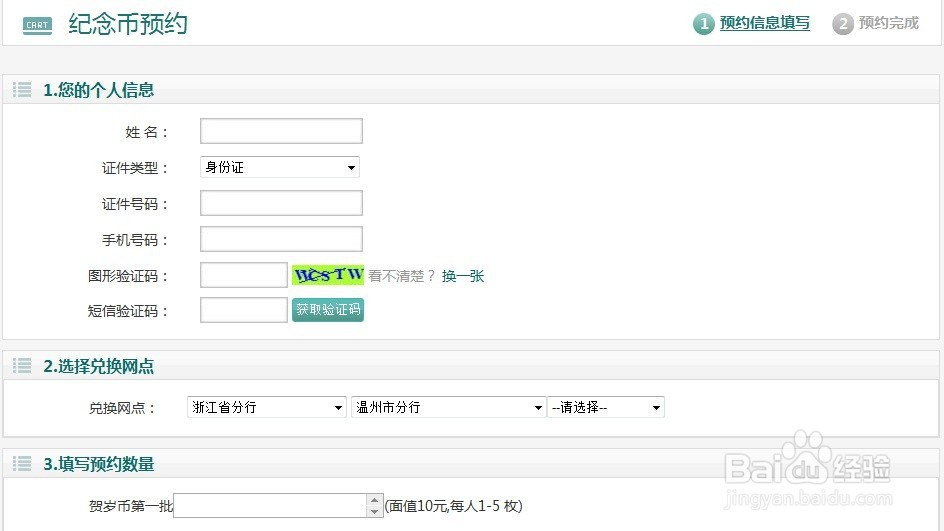Open the 温州市分行 city dropdown

pos(449,408)
